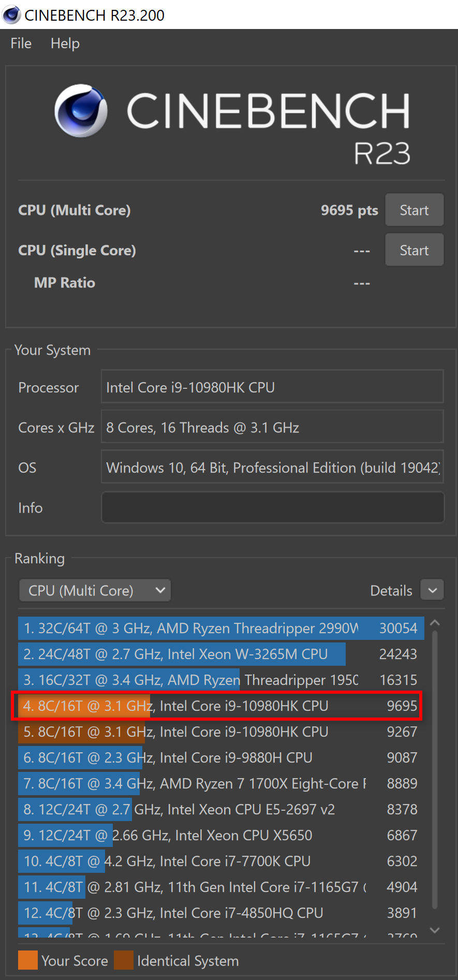
Task: Click the 9695 pts multi core score
Action: point(349,210)
